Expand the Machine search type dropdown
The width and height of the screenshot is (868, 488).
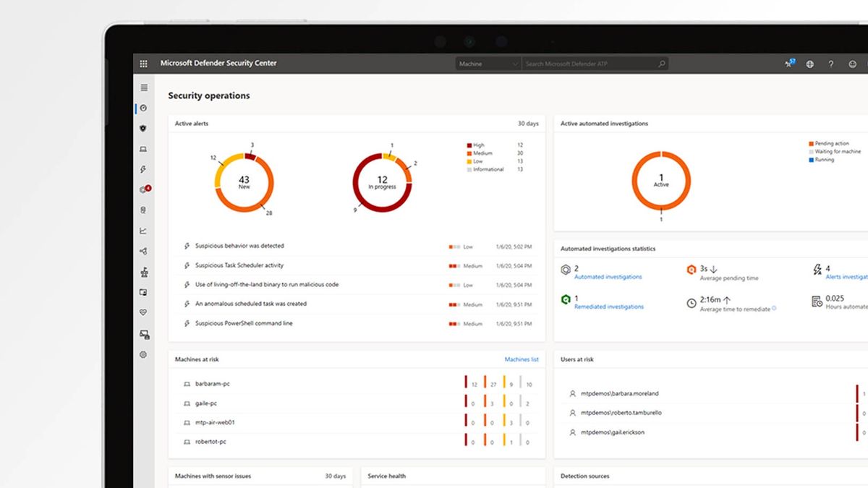point(488,64)
